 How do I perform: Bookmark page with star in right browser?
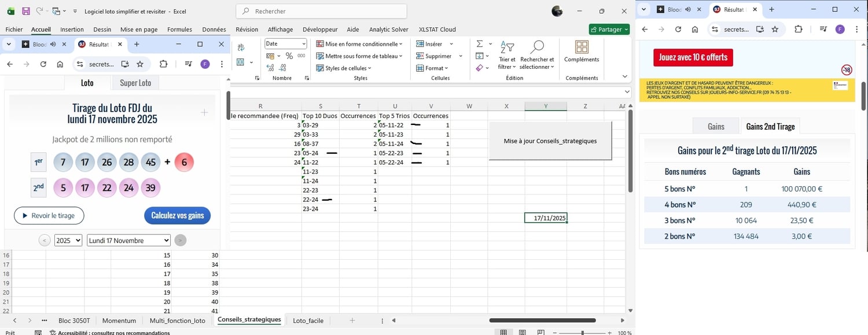point(775,30)
